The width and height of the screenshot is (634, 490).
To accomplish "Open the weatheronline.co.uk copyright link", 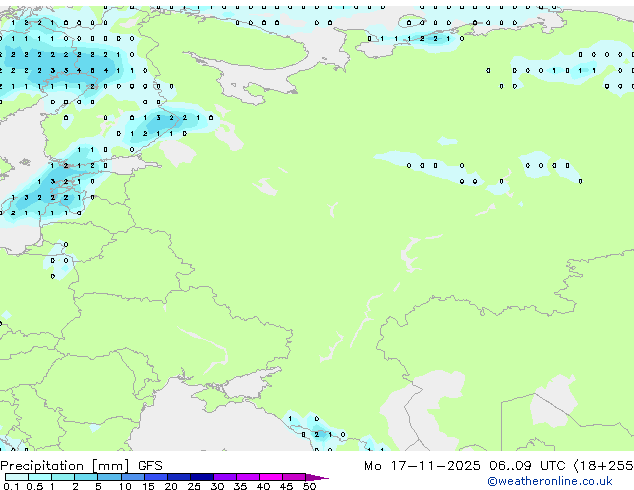I will click(550, 481).
